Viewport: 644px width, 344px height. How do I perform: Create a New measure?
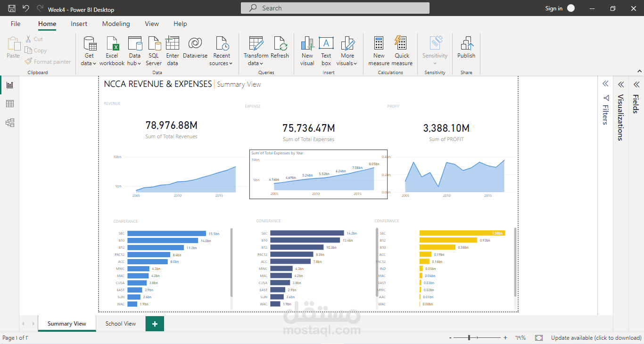pyautogui.click(x=379, y=51)
